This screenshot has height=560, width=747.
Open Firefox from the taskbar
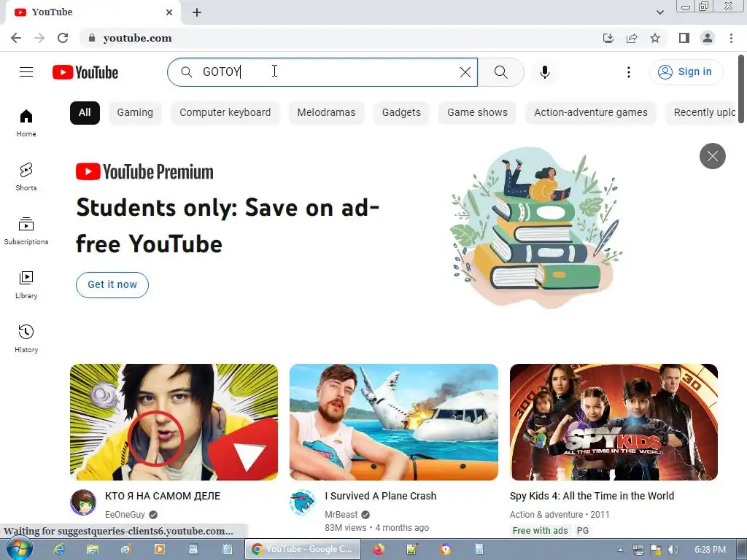coord(379,549)
